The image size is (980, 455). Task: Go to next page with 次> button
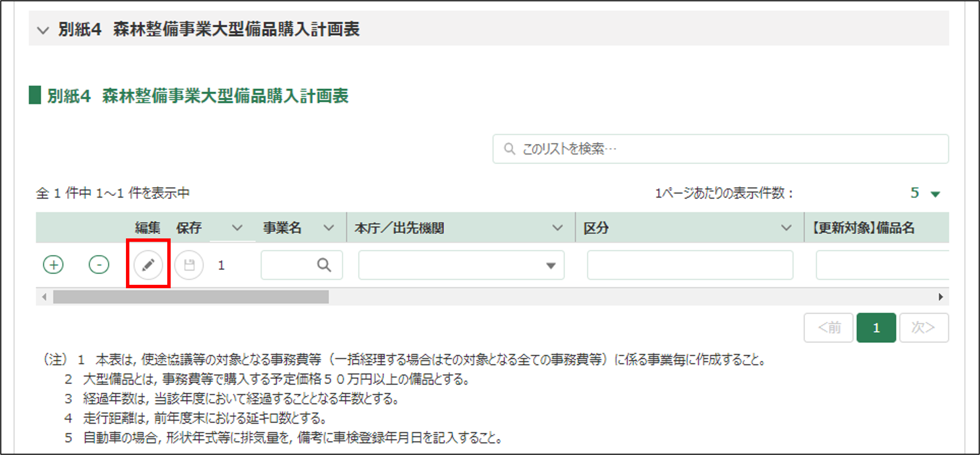coord(923,327)
